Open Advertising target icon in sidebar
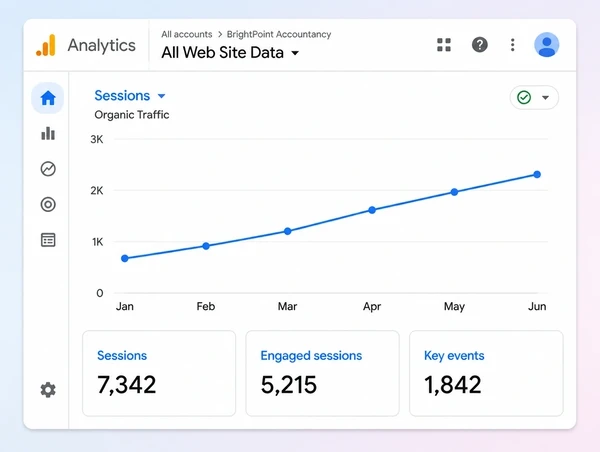Screen dimensions: 600x452 [x=48, y=204]
